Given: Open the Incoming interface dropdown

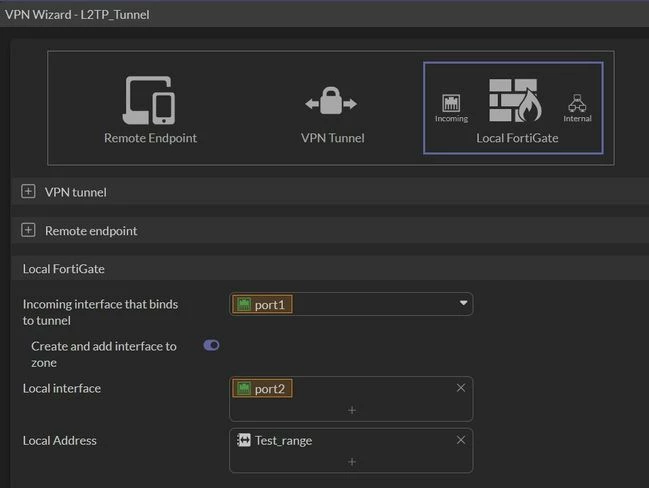Looking at the screenshot, I should [x=464, y=303].
